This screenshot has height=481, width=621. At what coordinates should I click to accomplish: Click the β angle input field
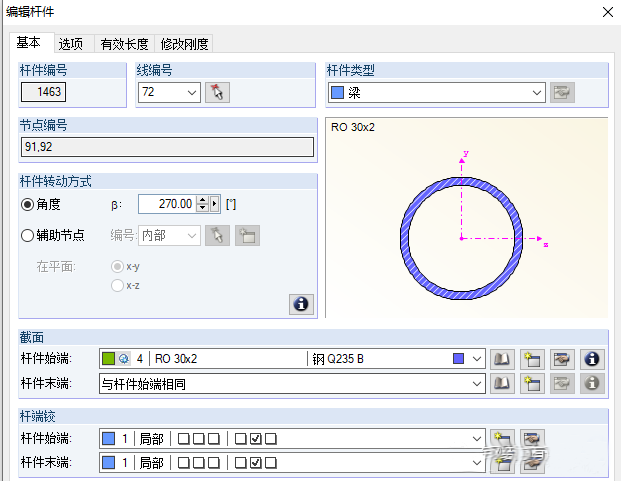click(166, 204)
